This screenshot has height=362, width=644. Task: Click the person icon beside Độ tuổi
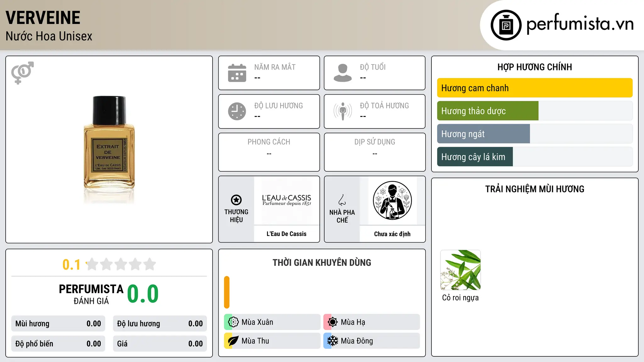pos(342,73)
